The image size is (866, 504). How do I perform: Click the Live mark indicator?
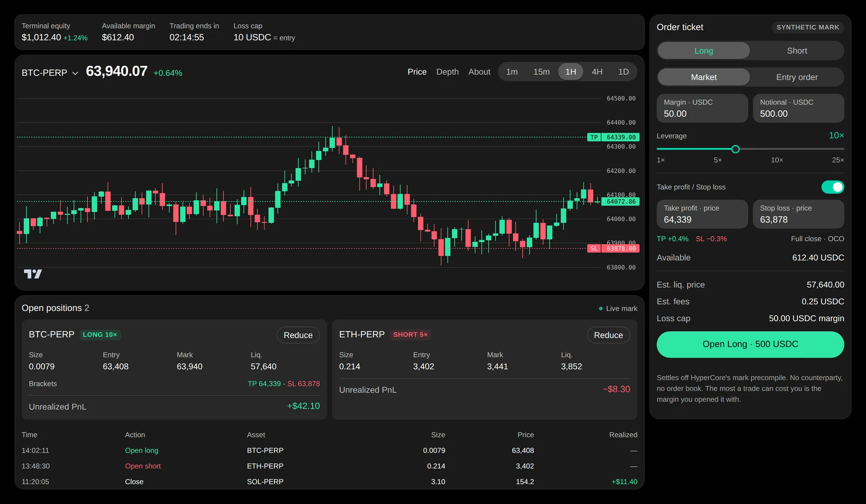coord(618,309)
